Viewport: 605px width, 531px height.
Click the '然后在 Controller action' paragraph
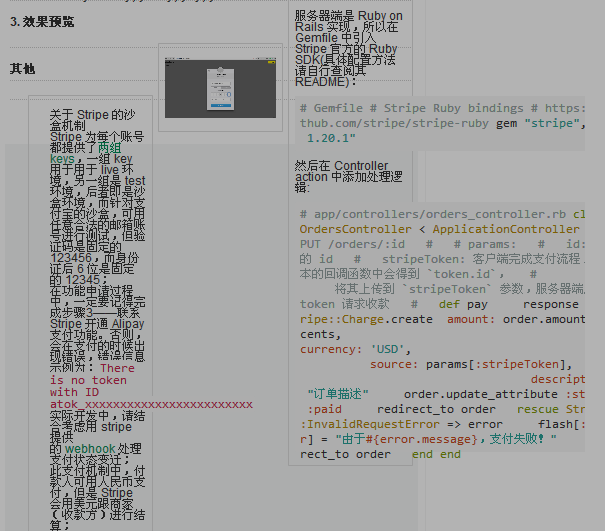pyautogui.click(x=348, y=177)
